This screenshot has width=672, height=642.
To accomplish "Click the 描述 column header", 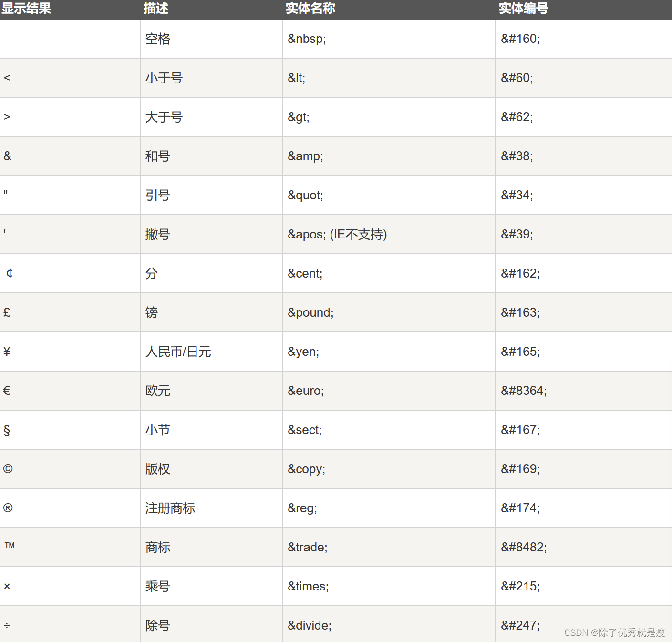I will pos(156,9).
